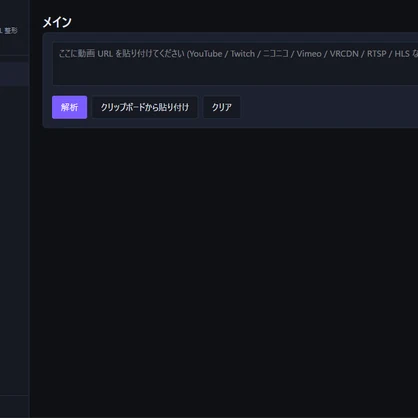The height and width of the screenshot is (418, 418).
Task: Click the bottom section of the sidebar
Action: (14, 407)
